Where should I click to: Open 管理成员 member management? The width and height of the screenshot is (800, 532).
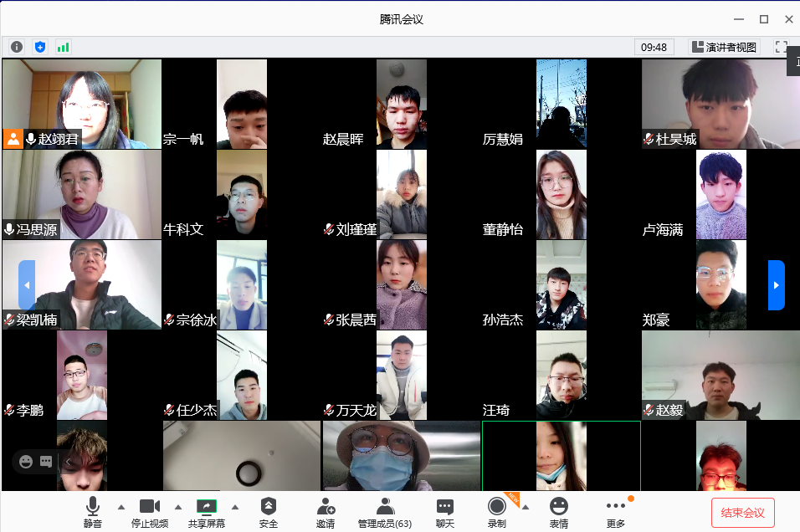pos(384,512)
